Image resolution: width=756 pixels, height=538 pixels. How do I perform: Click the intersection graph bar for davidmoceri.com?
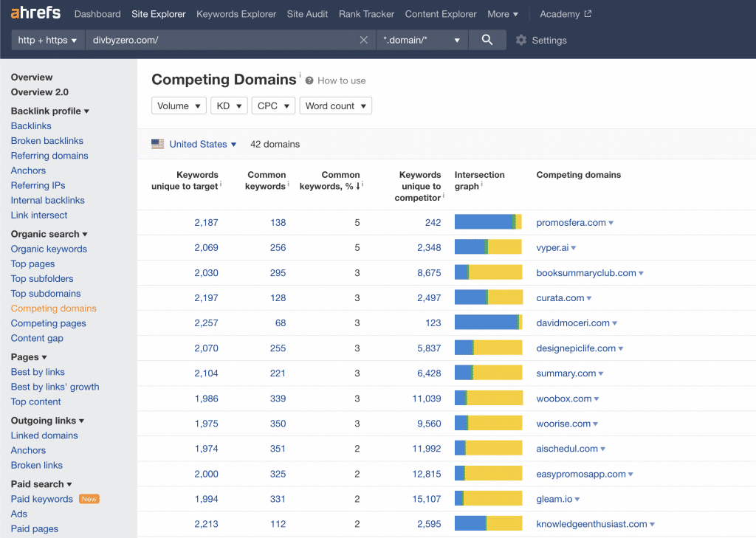point(489,323)
